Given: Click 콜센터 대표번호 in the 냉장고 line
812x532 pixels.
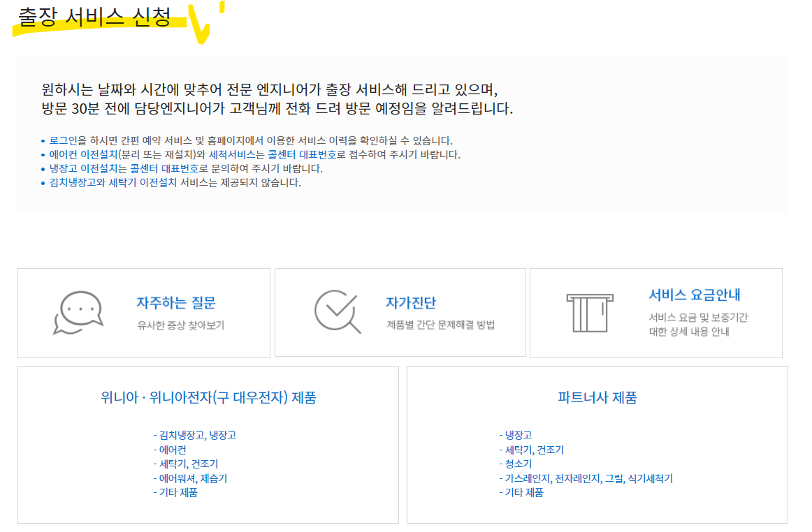Looking at the screenshot, I should (164, 169).
